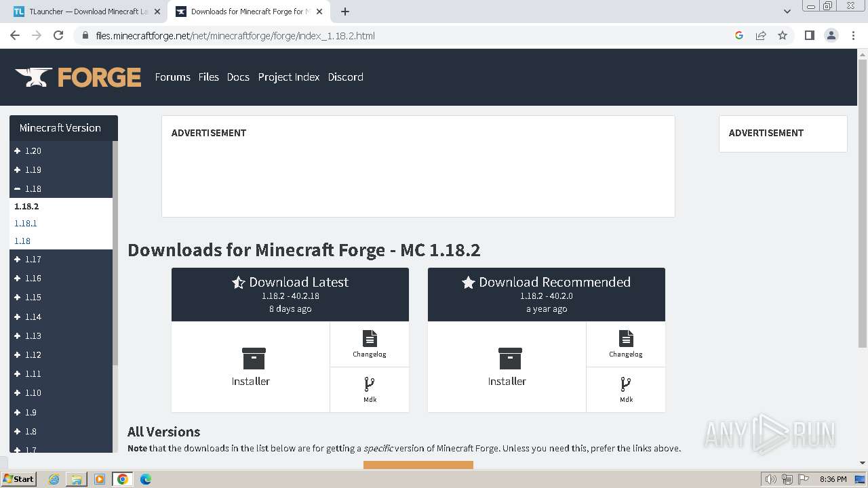Click the Installer box icon under Download Recommended
868x488 pixels.
click(x=510, y=359)
